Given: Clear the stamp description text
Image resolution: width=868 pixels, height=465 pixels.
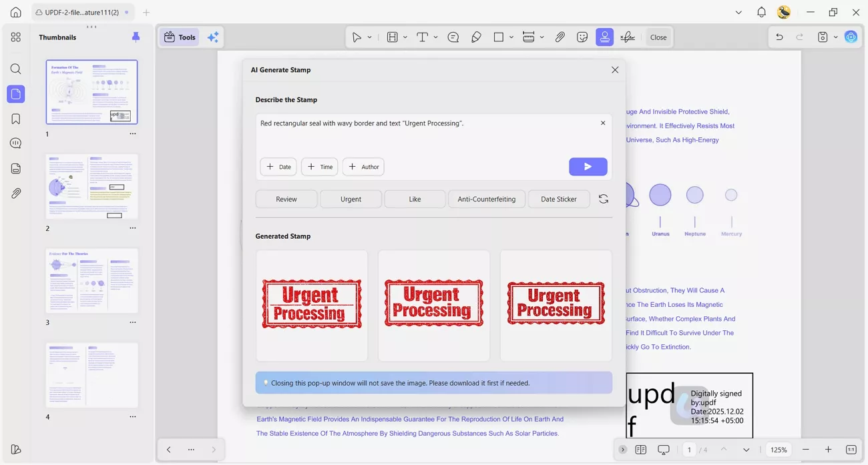Looking at the screenshot, I should (x=603, y=123).
